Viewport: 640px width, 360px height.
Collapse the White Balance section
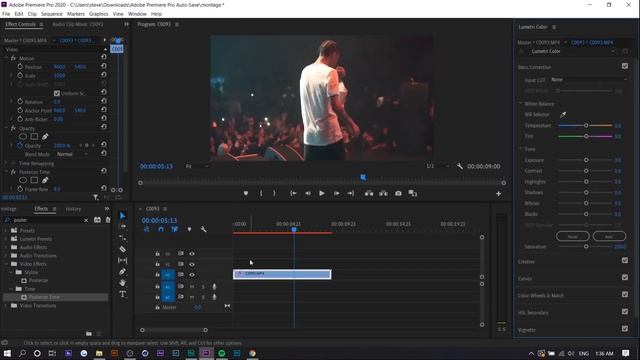point(521,104)
